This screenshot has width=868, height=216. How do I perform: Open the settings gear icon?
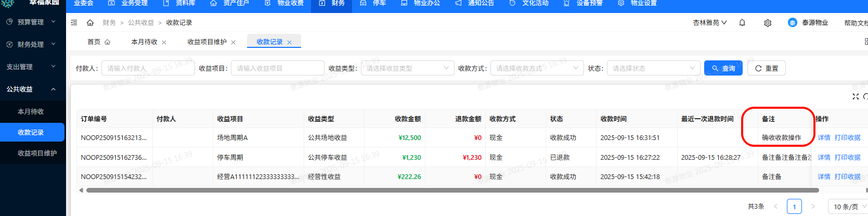pos(768,23)
